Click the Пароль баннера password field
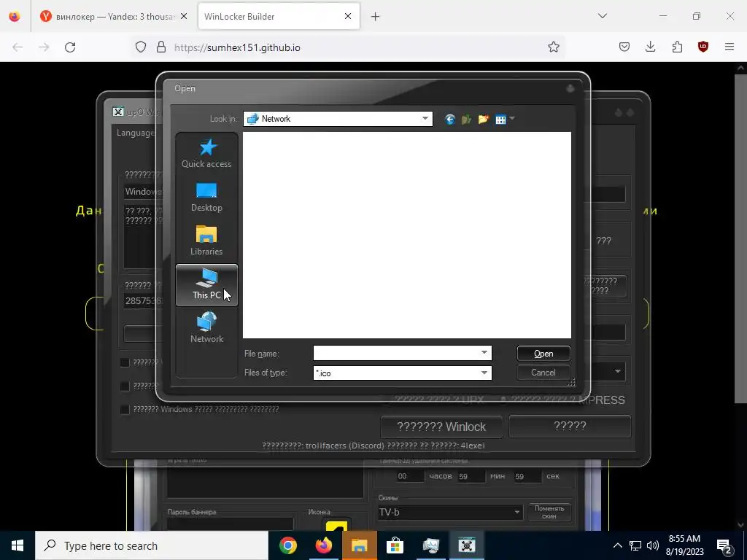 click(x=230, y=524)
